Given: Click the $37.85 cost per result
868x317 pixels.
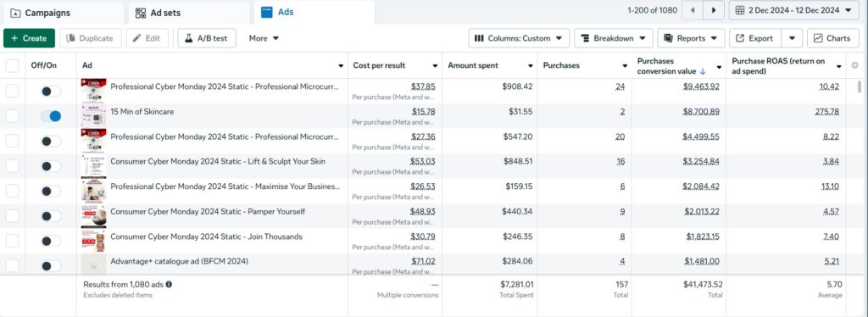Looking at the screenshot, I should point(424,86).
